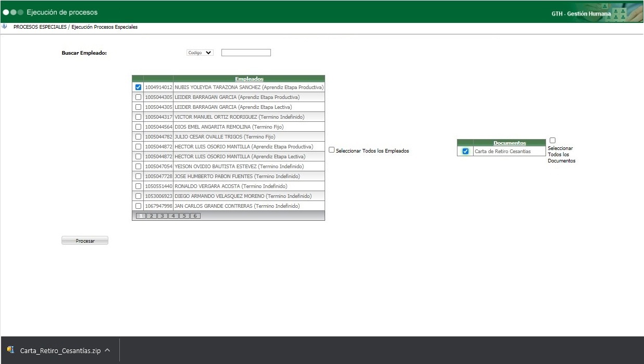Check HECTOR LUIS OSORIO MANTILLA Etapa Lectiva checkbox

tap(138, 157)
